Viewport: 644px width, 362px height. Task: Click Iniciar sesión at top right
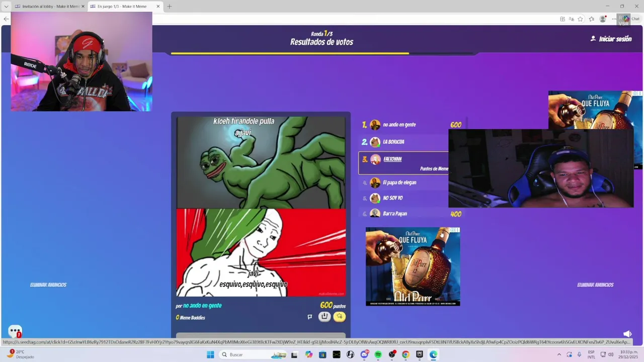(x=611, y=39)
